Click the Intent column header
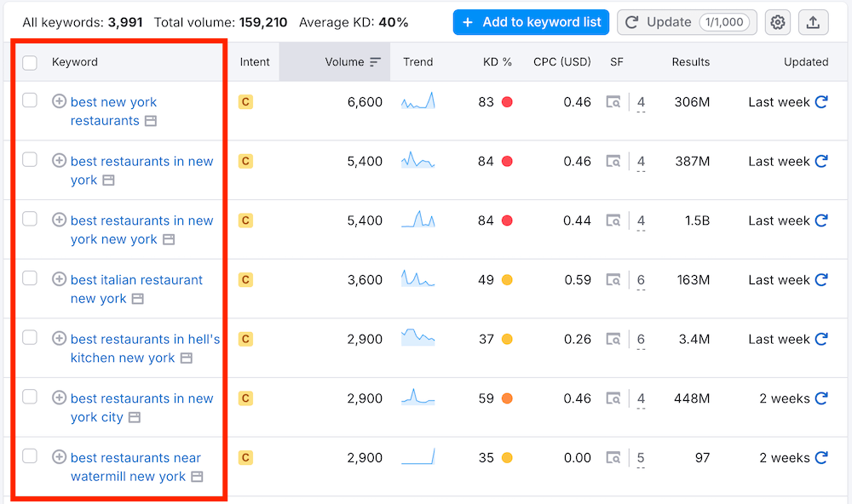Viewport: 852px width, 504px height. [255, 62]
